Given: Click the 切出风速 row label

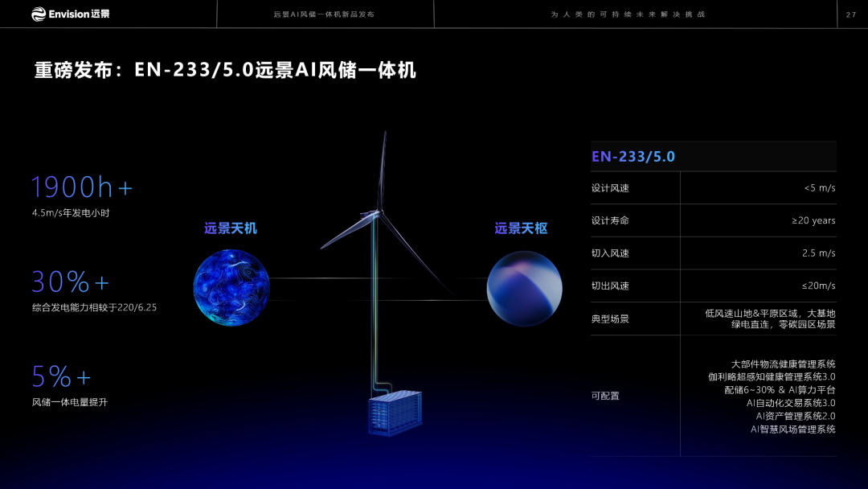Looking at the screenshot, I should pyautogui.click(x=610, y=286).
